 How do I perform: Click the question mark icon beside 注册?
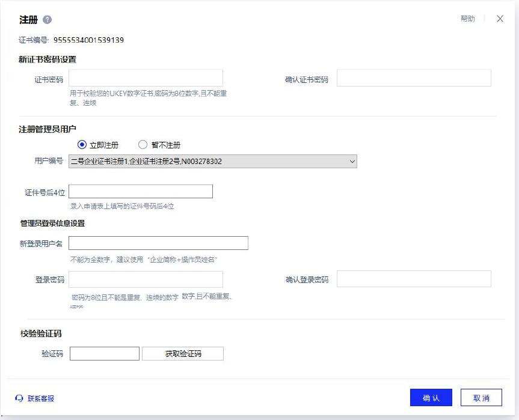click(48, 20)
